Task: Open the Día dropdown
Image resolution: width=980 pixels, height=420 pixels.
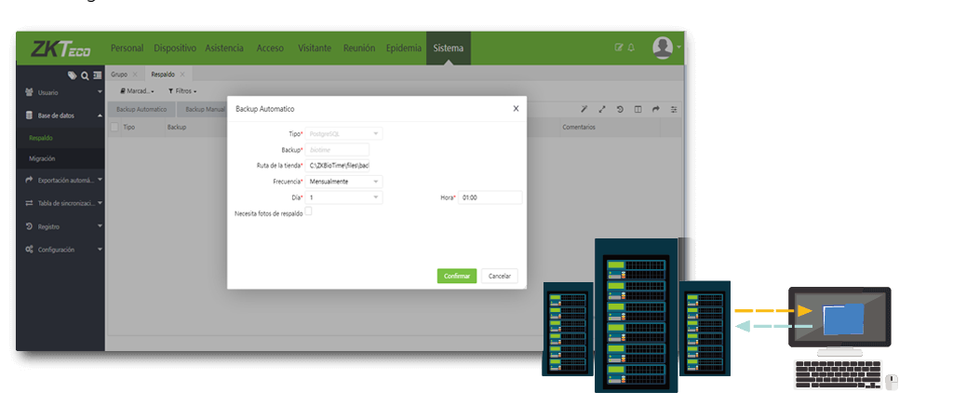Action: [x=343, y=197]
